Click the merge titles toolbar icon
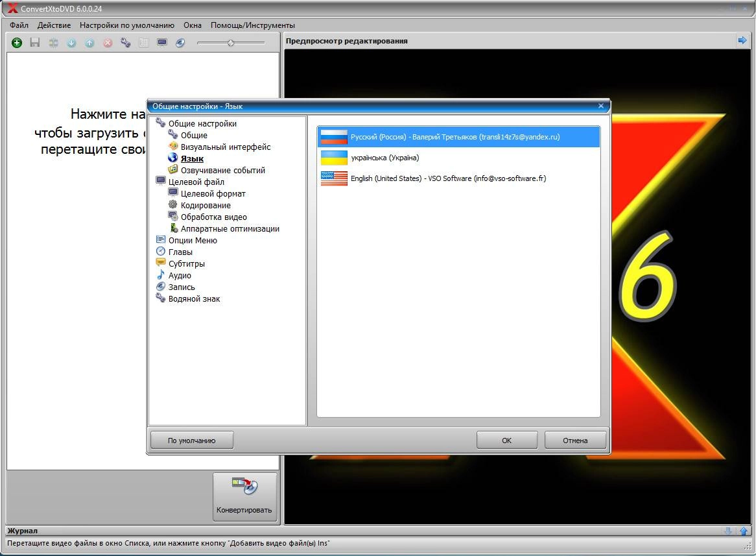Screen dimensions: 756x556 [53, 43]
